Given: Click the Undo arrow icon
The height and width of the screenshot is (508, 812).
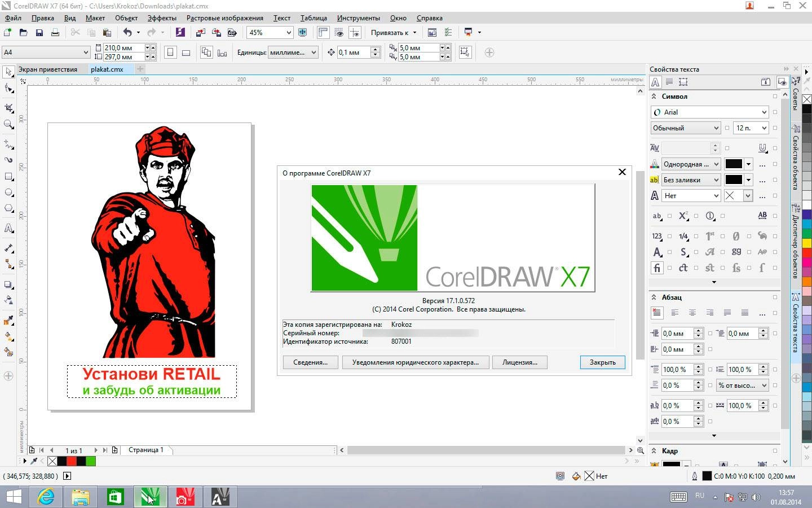Looking at the screenshot, I should coord(127,33).
